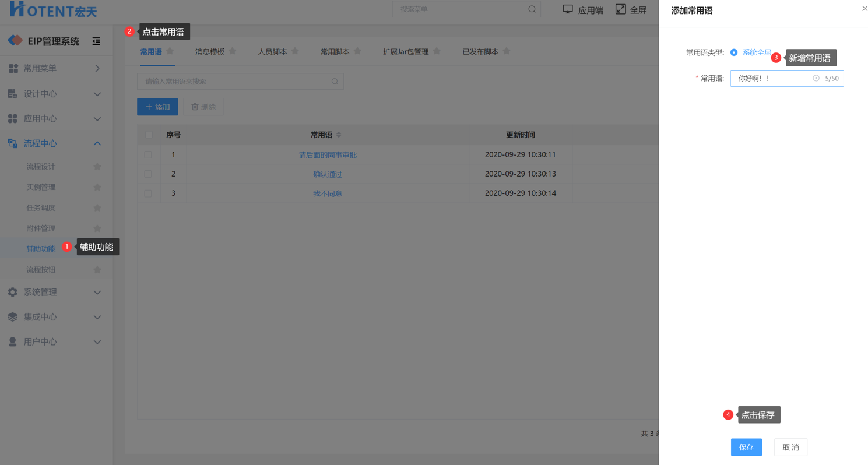This screenshot has width=868, height=465.
Task: Toggle the select-all header checkbox
Action: click(x=149, y=135)
